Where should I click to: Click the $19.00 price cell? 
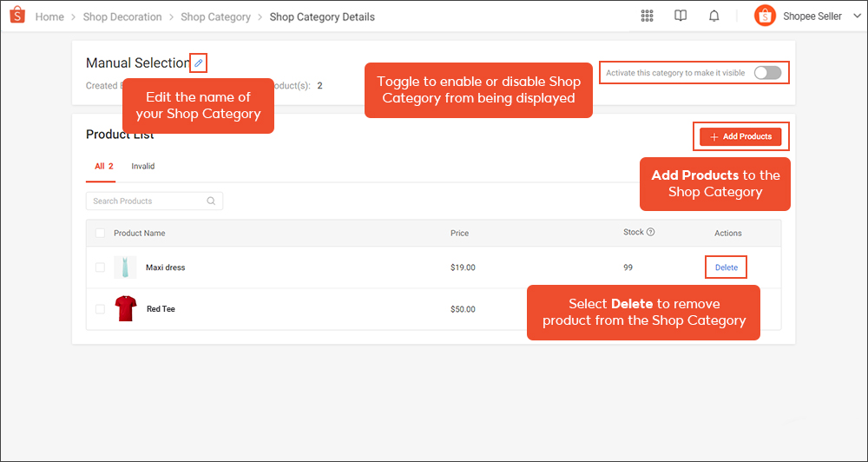[463, 267]
